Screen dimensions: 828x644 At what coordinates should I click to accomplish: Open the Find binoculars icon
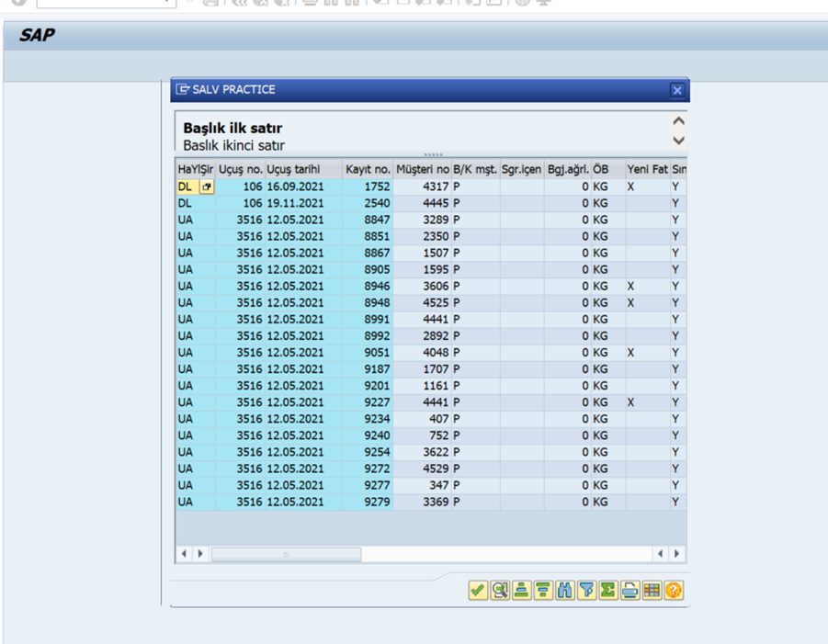564,590
